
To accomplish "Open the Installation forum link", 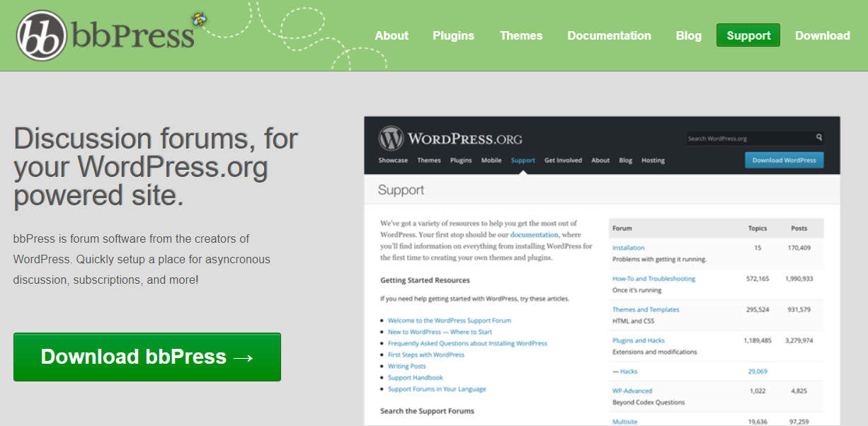I will (628, 248).
